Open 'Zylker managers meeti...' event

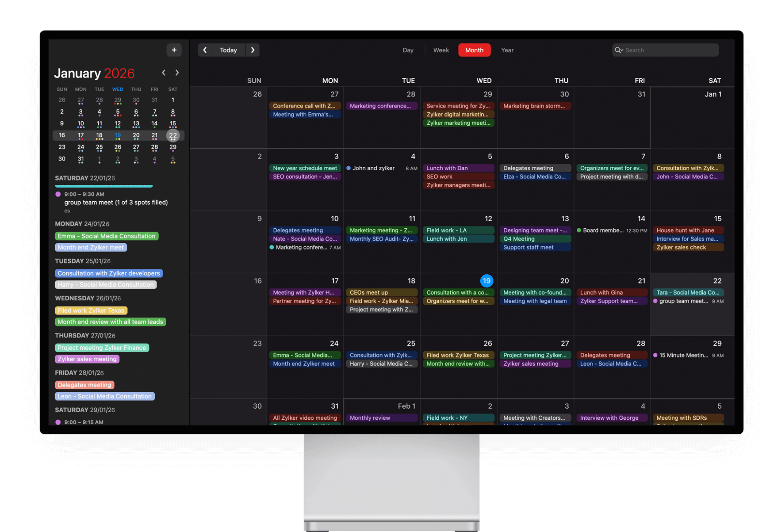pyautogui.click(x=459, y=185)
